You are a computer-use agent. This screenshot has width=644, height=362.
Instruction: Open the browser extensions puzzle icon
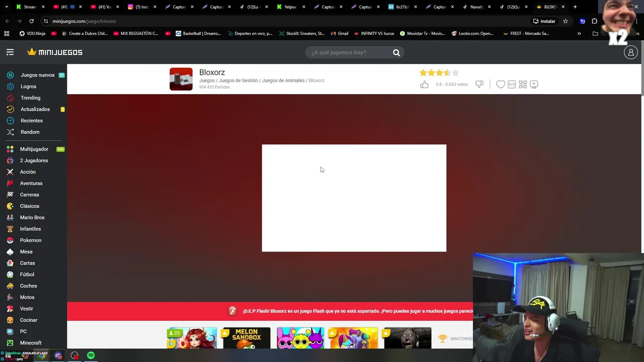pos(594,21)
